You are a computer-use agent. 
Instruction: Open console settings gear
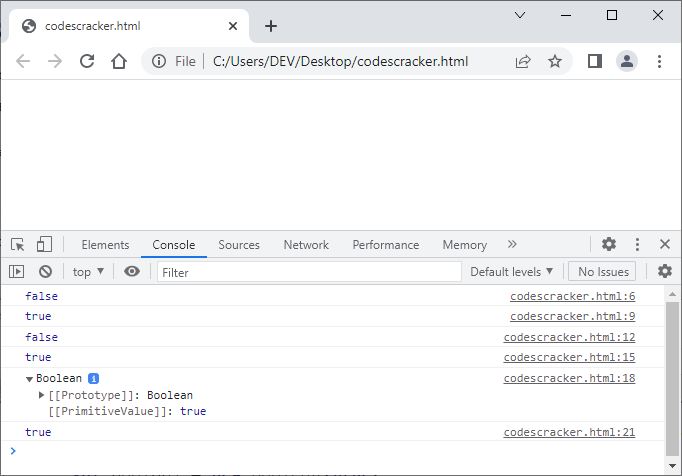[664, 271]
